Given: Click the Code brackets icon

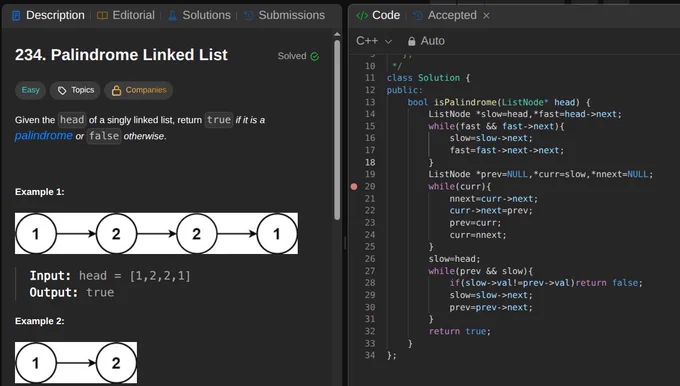Looking at the screenshot, I should click(x=362, y=16).
